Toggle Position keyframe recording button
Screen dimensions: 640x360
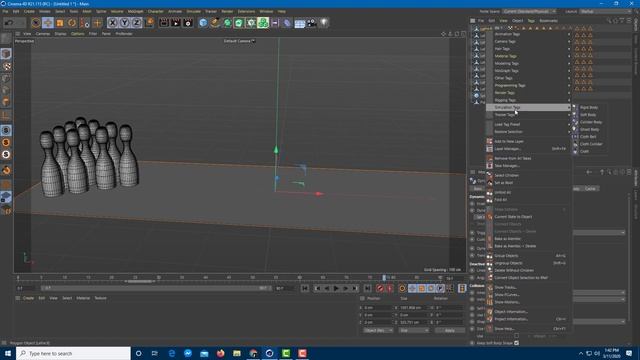[413, 289]
